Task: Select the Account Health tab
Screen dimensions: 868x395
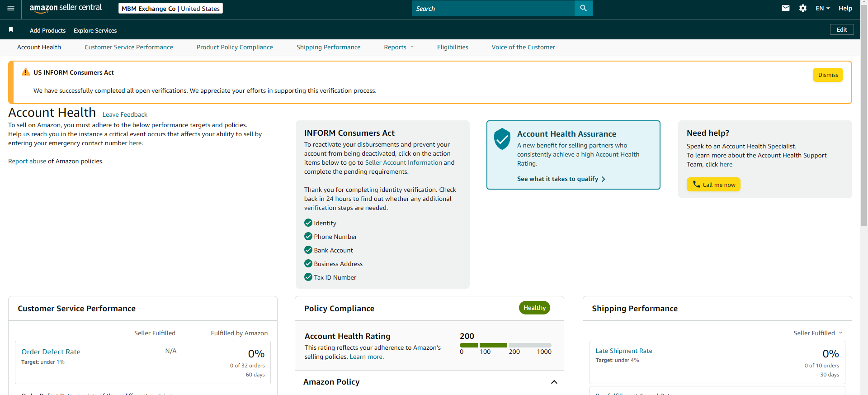Action: 39,47
